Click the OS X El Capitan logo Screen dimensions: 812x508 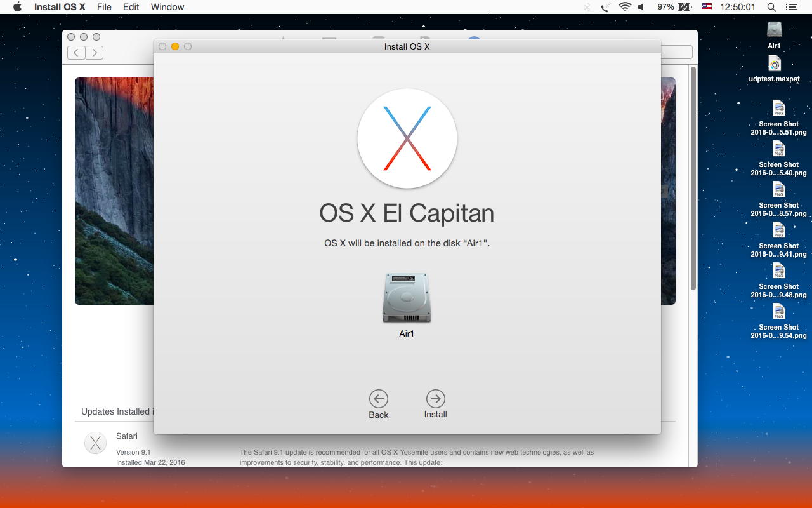pos(407,138)
